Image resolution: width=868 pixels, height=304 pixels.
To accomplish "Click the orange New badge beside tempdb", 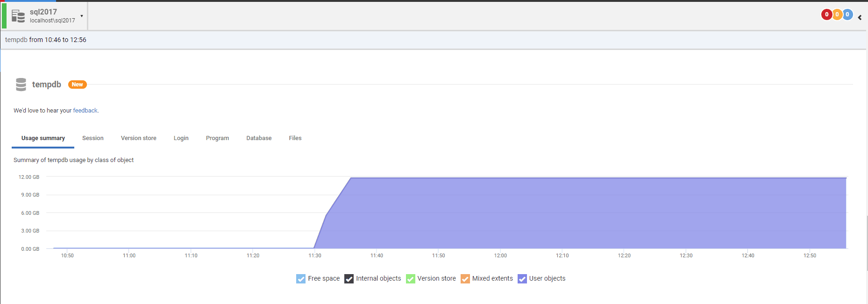I will point(78,85).
